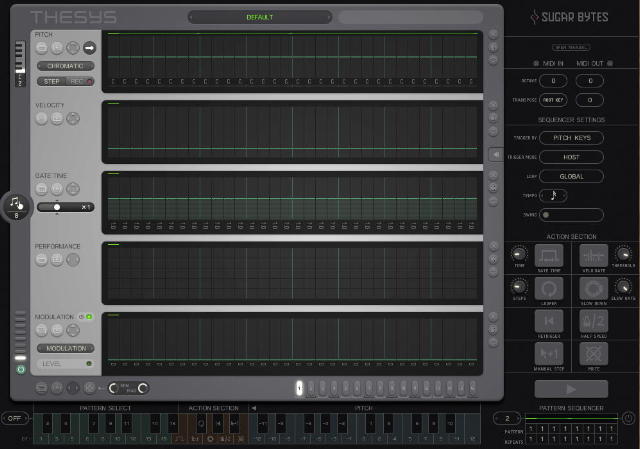Trigger the Looper action button
This screenshot has height=449, width=640.
pos(549,289)
